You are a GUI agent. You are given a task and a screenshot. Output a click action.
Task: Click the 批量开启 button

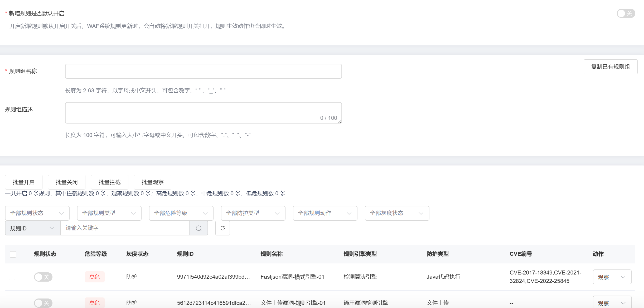(24, 182)
